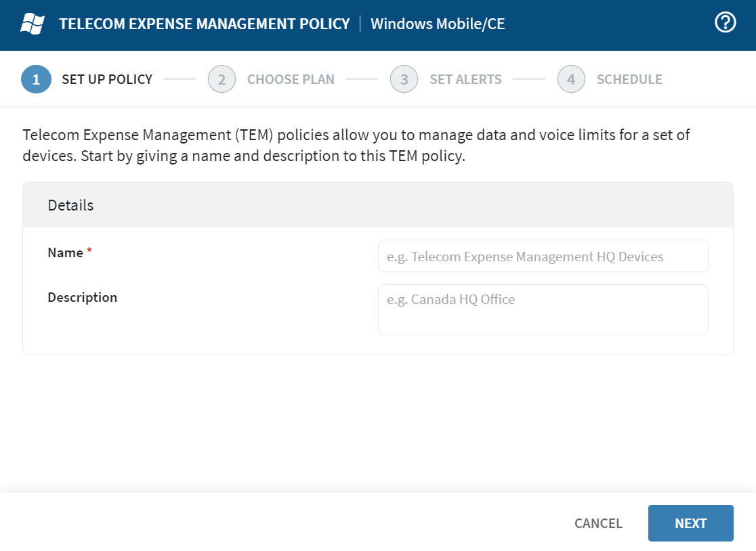The height and width of the screenshot is (551, 756).
Task: Click the Windows Mobile/CE platform text
Action: pos(438,24)
